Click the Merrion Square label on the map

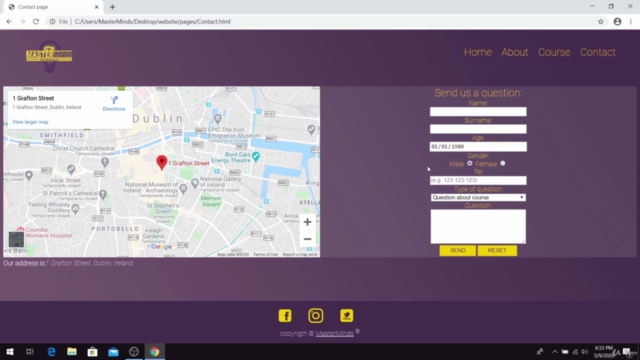[211, 201]
